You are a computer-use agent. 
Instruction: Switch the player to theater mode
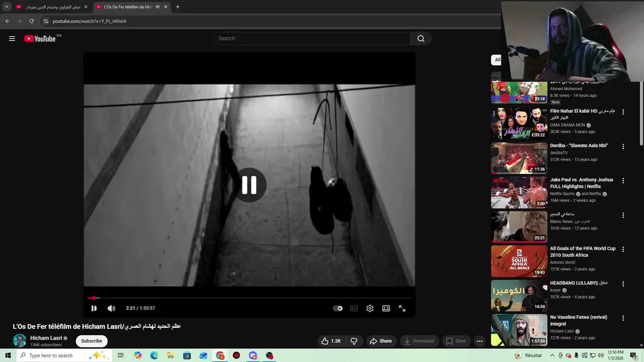386,308
